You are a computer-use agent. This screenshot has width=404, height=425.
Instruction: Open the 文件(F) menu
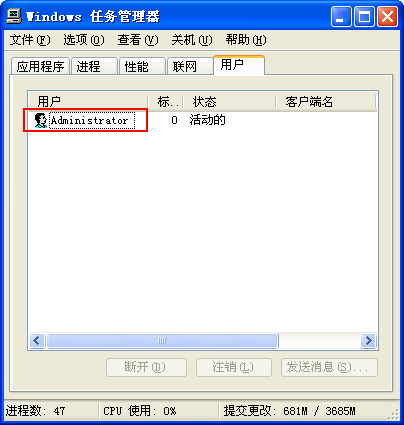click(30, 40)
